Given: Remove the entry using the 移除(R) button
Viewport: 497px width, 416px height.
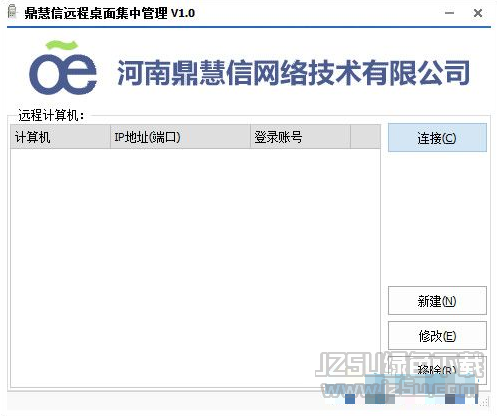Looking at the screenshot, I should (437, 370).
